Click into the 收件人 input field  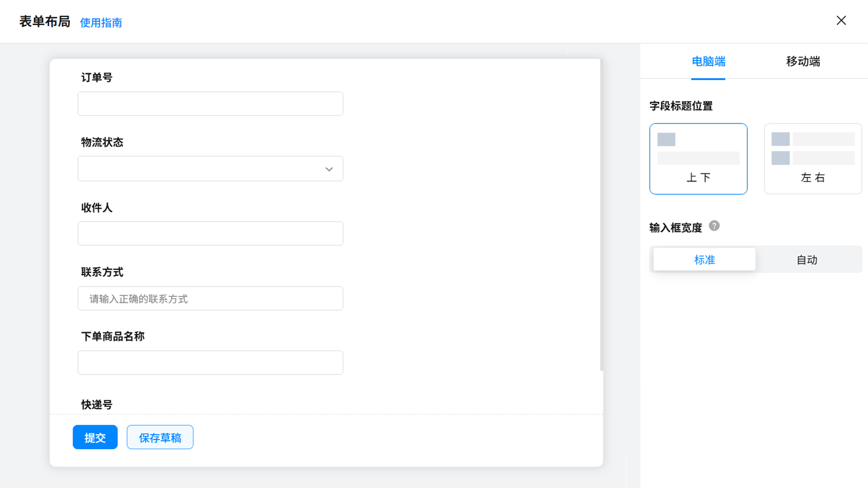pyautogui.click(x=210, y=233)
